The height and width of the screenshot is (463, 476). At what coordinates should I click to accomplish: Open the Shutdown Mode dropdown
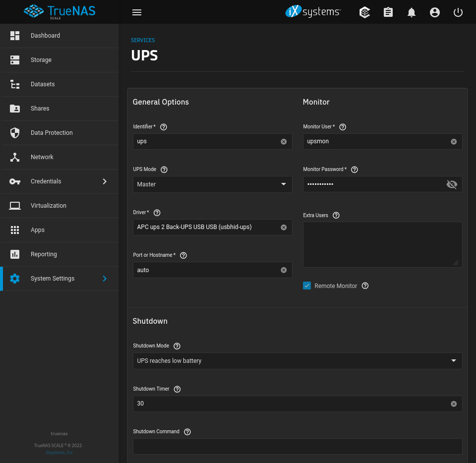[297, 361]
